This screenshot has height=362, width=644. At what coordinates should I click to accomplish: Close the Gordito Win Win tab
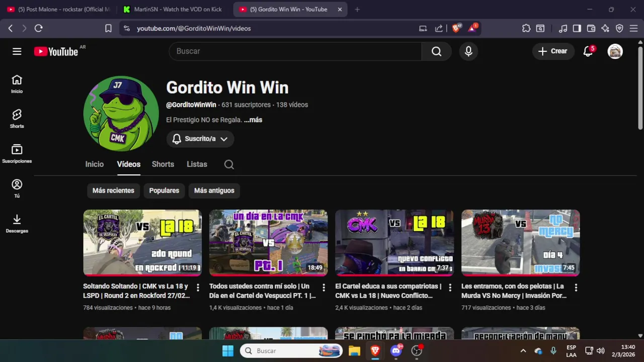[340, 9]
